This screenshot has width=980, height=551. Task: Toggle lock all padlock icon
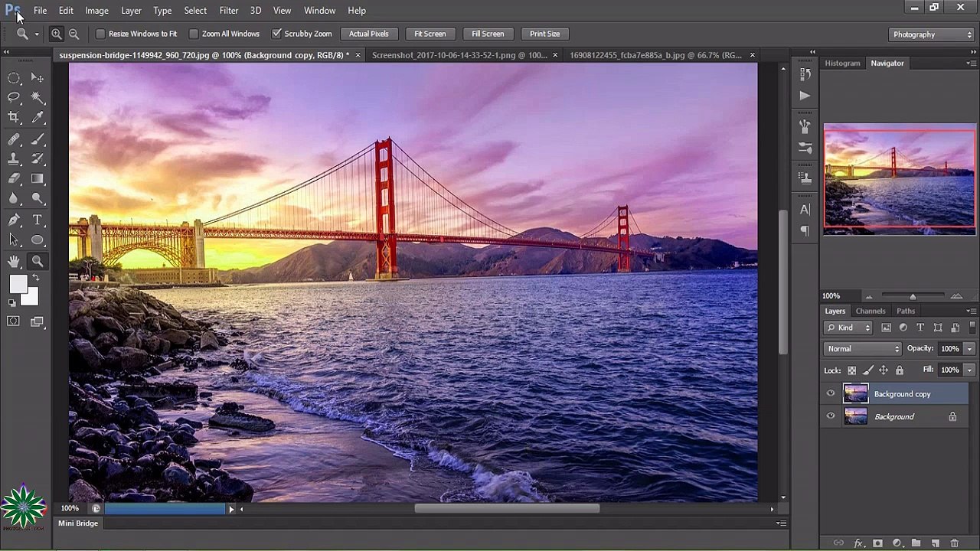coord(900,370)
